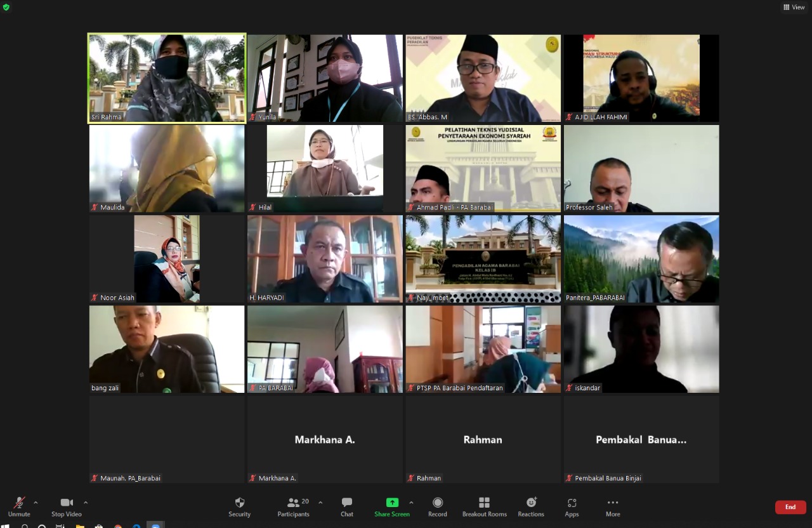This screenshot has width=812, height=528.
Task: Open the Security shield icon
Action: click(239, 506)
